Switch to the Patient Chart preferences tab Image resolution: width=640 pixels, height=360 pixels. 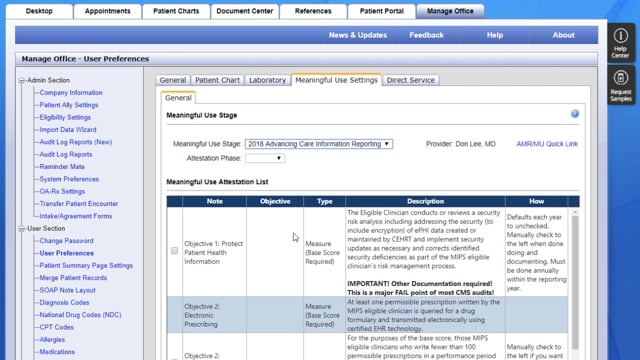pos(217,80)
